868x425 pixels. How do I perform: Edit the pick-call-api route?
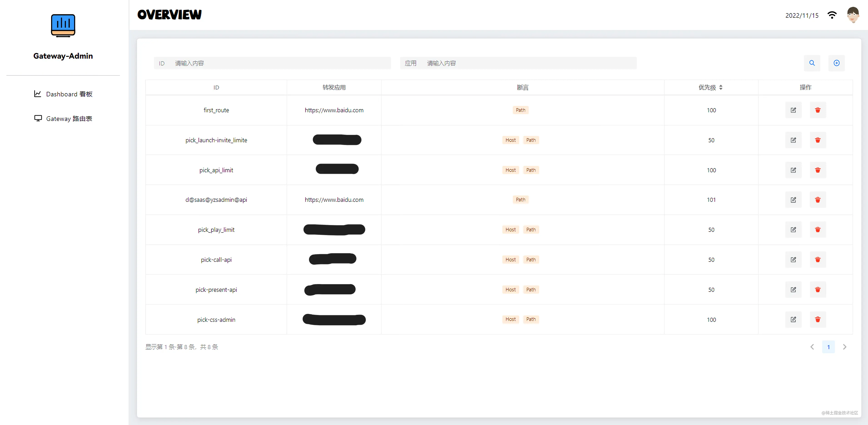pyautogui.click(x=793, y=260)
